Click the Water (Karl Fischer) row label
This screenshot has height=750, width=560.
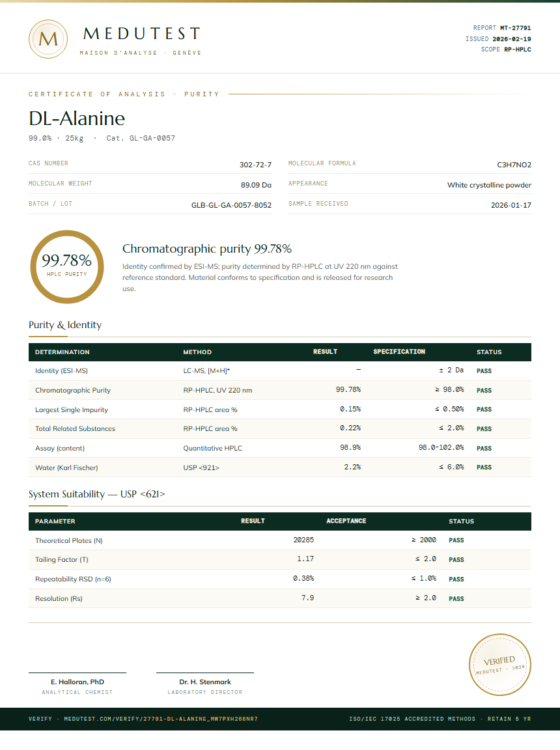[66, 468]
